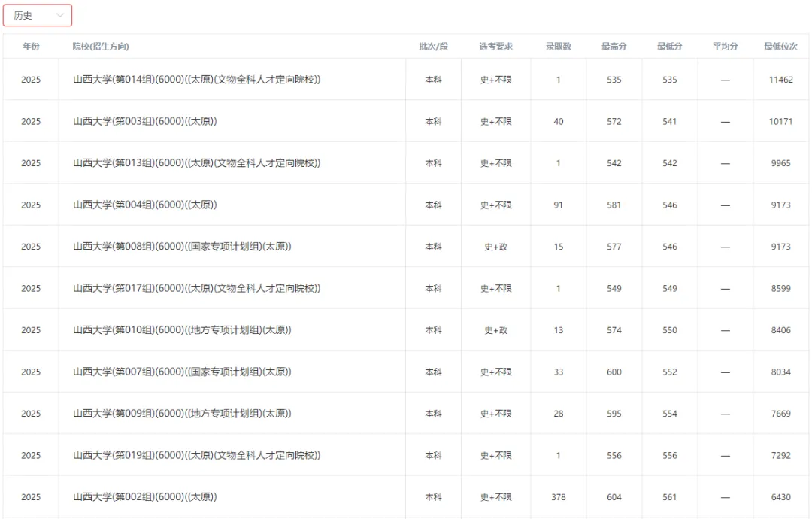
Task: Select the 山西大学(第019组) row name
Action: point(197,455)
